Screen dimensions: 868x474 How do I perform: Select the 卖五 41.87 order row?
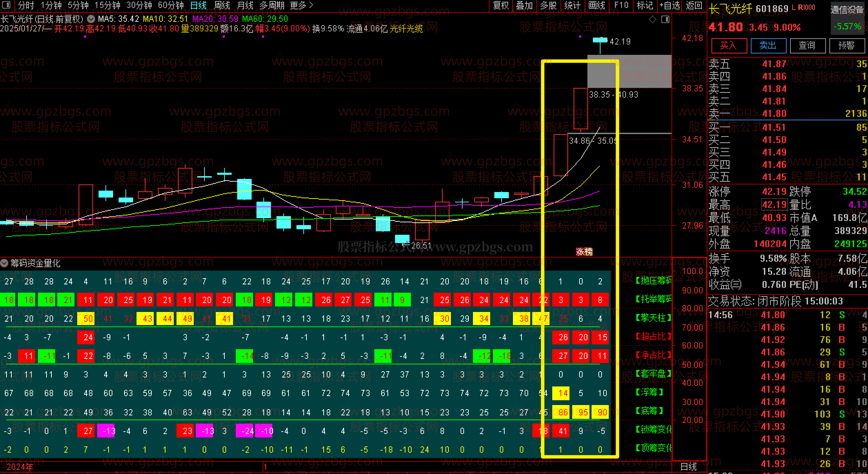point(788,64)
